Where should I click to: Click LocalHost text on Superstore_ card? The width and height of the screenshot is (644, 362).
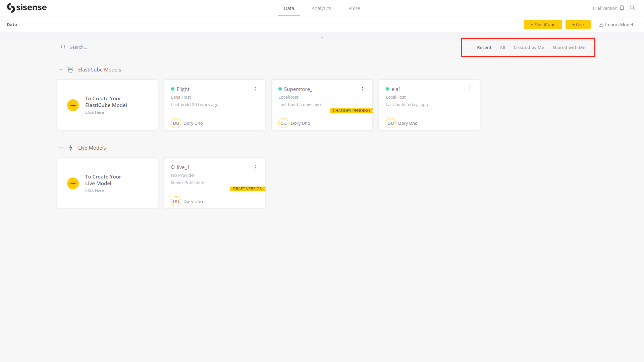pyautogui.click(x=288, y=97)
